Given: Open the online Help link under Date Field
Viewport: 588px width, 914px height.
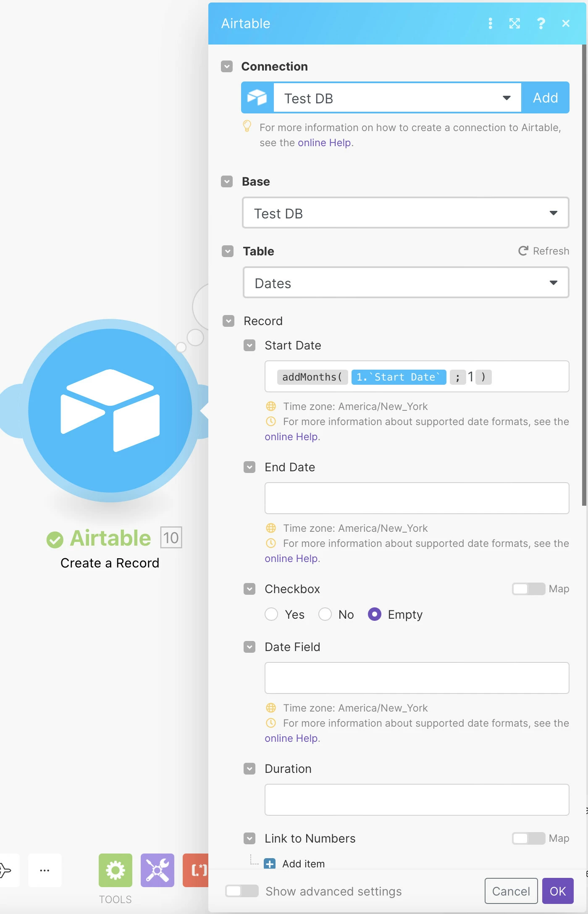Looking at the screenshot, I should 291,738.
